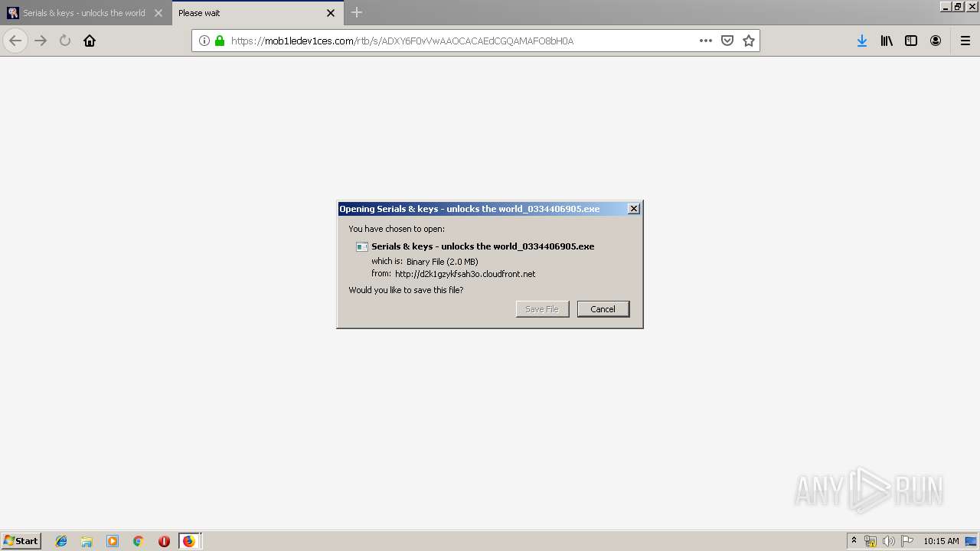Open a new tab with plus button
Screen dimensions: 980x551
(357, 12)
